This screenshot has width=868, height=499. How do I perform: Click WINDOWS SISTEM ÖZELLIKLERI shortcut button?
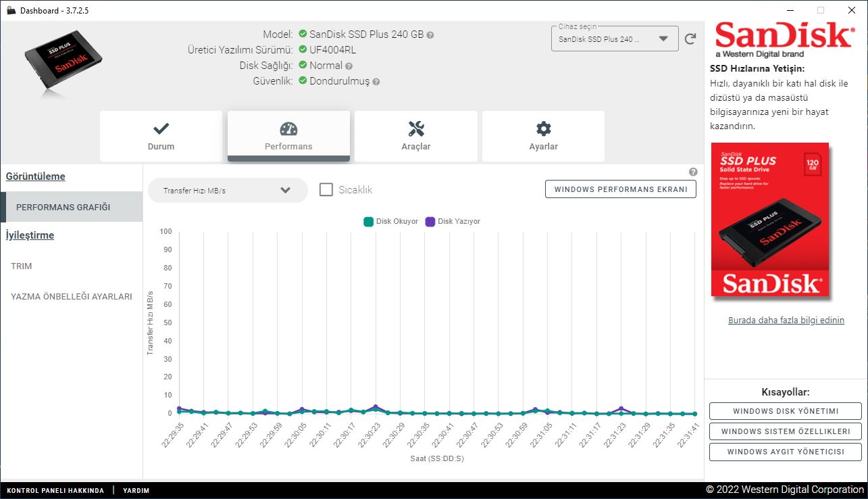pos(786,431)
